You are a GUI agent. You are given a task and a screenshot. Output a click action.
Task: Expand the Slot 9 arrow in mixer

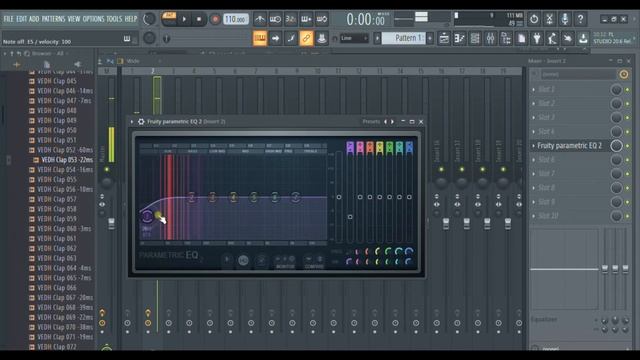coord(533,202)
